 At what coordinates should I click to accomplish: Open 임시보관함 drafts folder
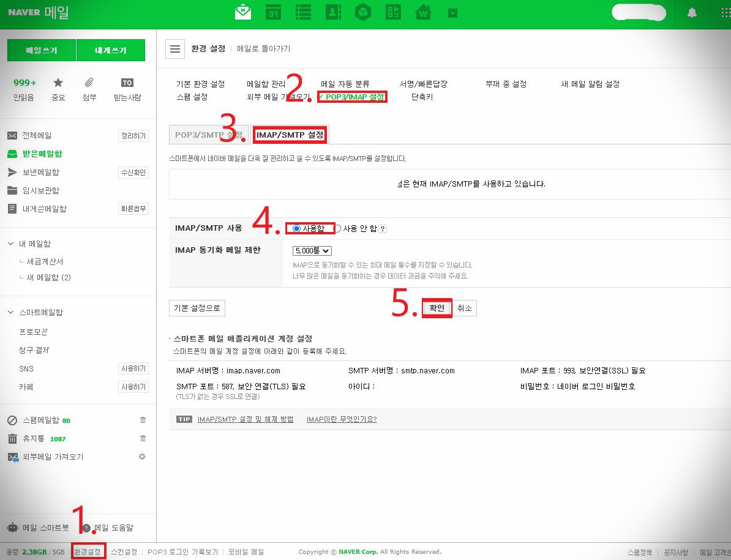point(41,190)
